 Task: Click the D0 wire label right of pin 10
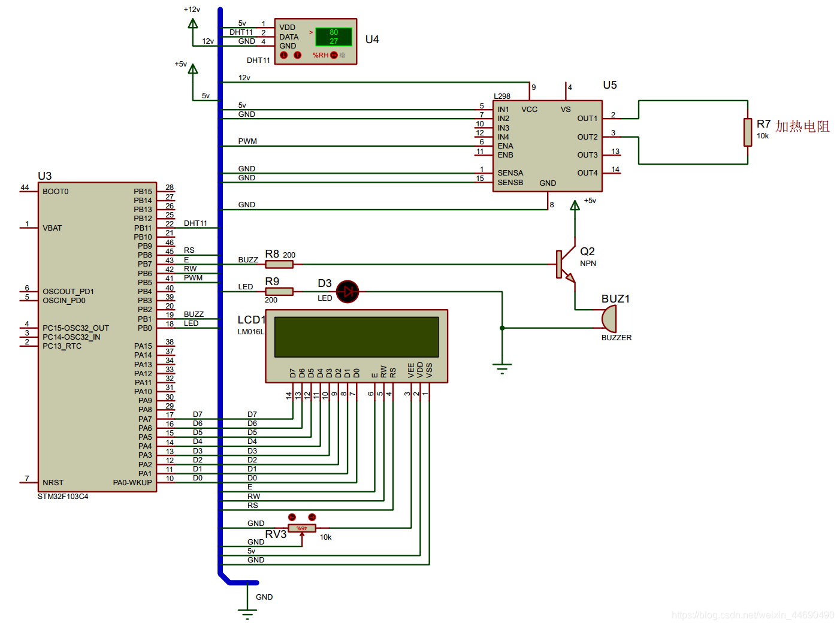[198, 478]
